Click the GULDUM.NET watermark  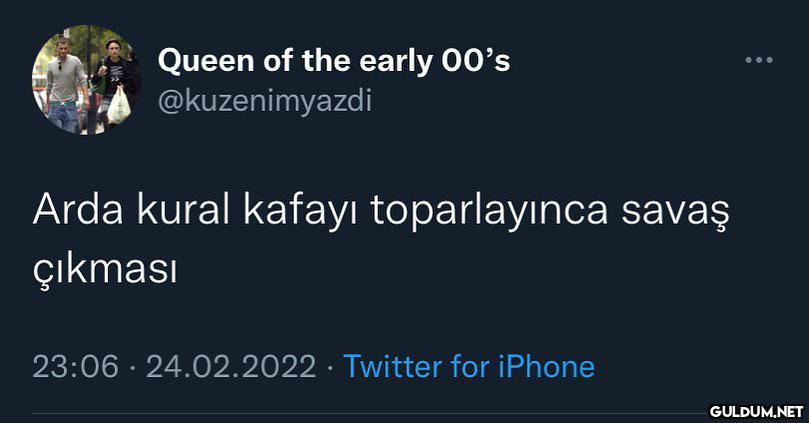(757, 410)
